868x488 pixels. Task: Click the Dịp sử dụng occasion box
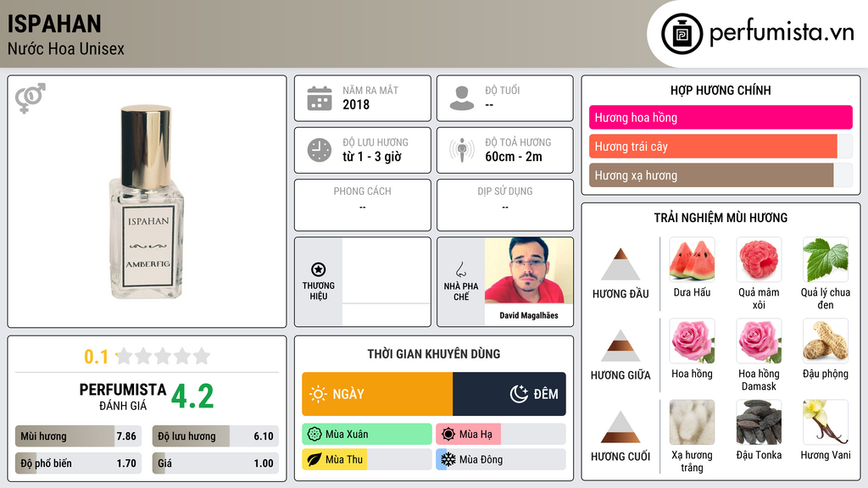pos(505,205)
